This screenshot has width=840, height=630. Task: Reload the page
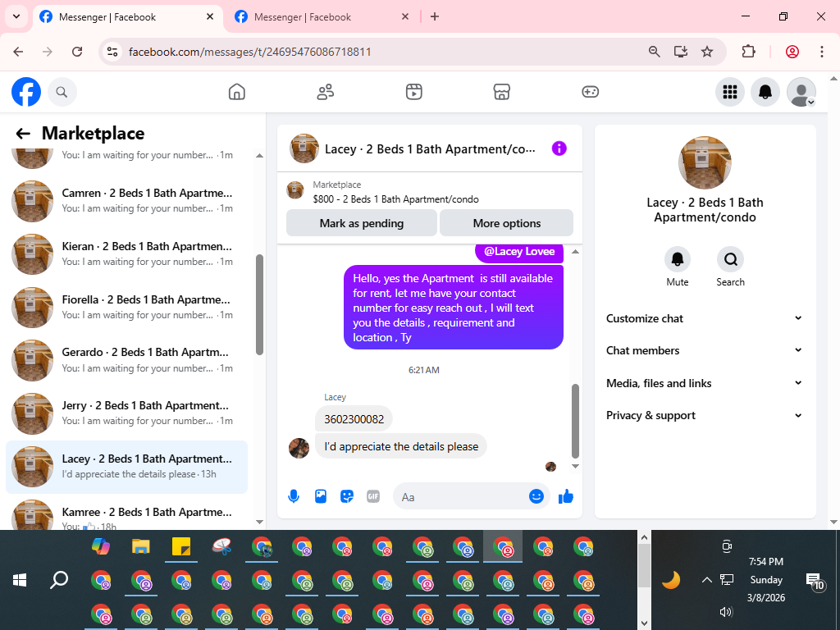(77, 52)
